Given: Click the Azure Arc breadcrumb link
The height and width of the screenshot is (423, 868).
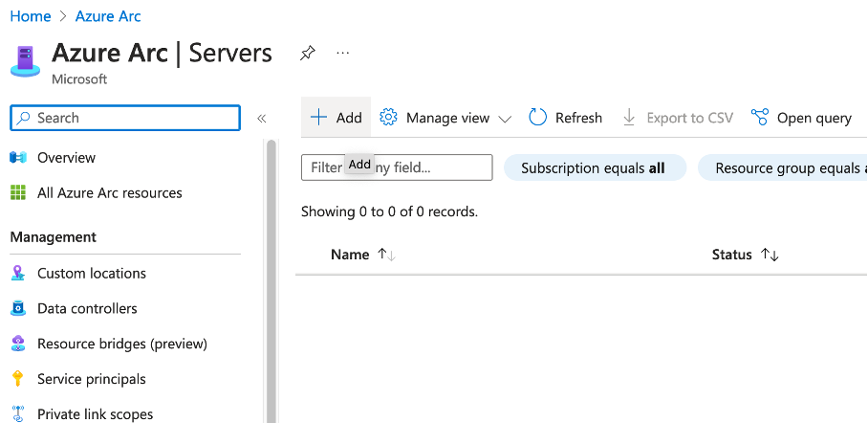Looking at the screenshot, I should [x=108, y=16].
